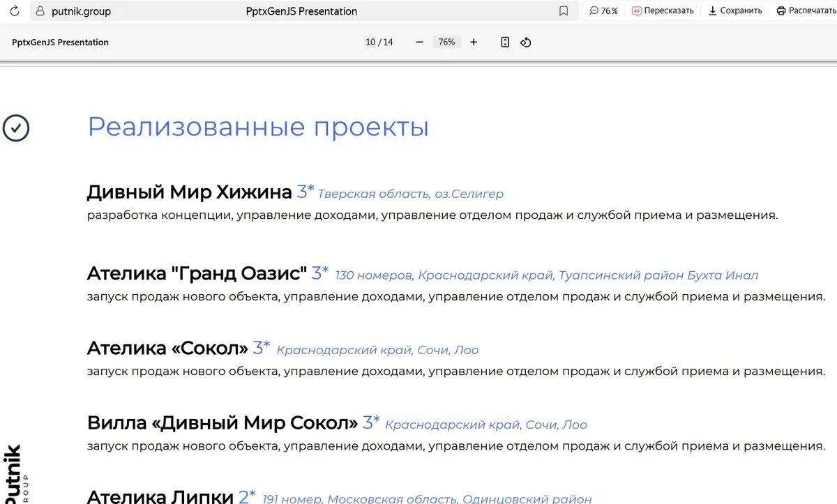Click the PptxGenJS Presentation page title in address bar
The width and height of the screenshot is (837, 504).
[301, 11]
